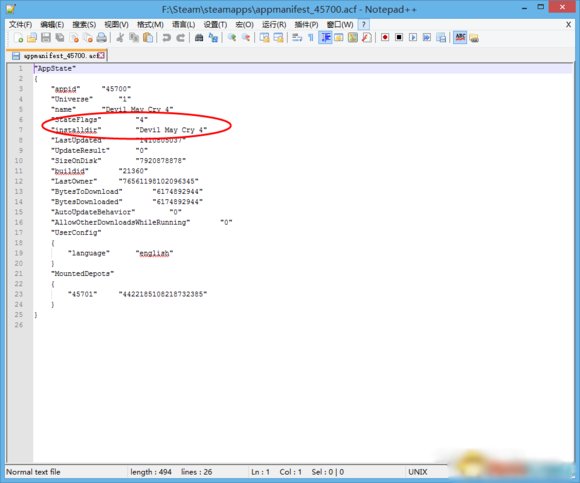Open the 视图(V) menu

(x=117, y=25)
